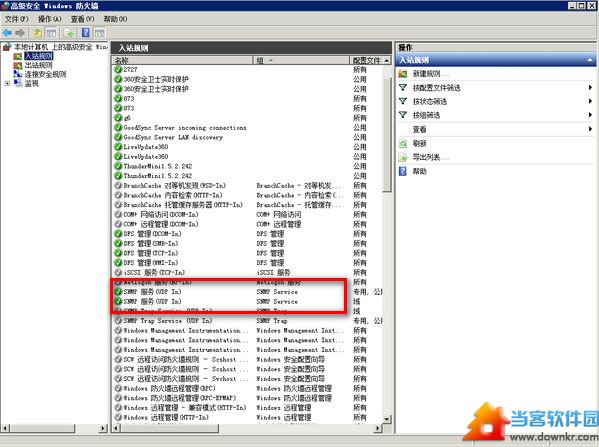Click the export list toolbar icon
The width and height of the screenshot is (599, 447).
pyautogui.click(x=68, y=33)
